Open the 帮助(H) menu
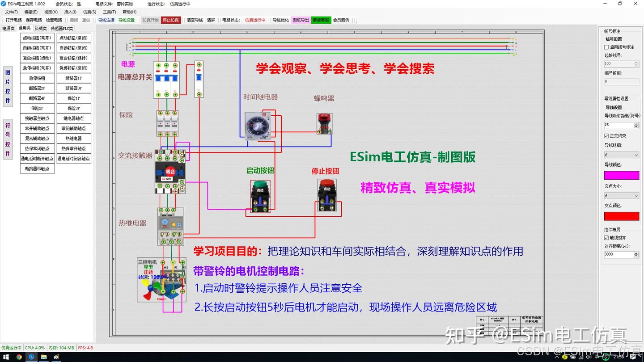Image resolution: width=644 pixels, height=362 pixels. (129, 12)
